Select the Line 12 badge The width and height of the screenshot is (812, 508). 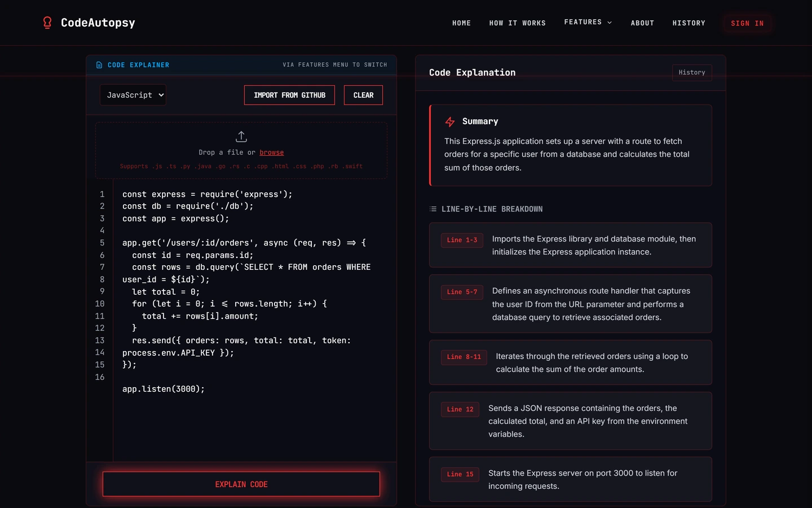tap(460, 409)
